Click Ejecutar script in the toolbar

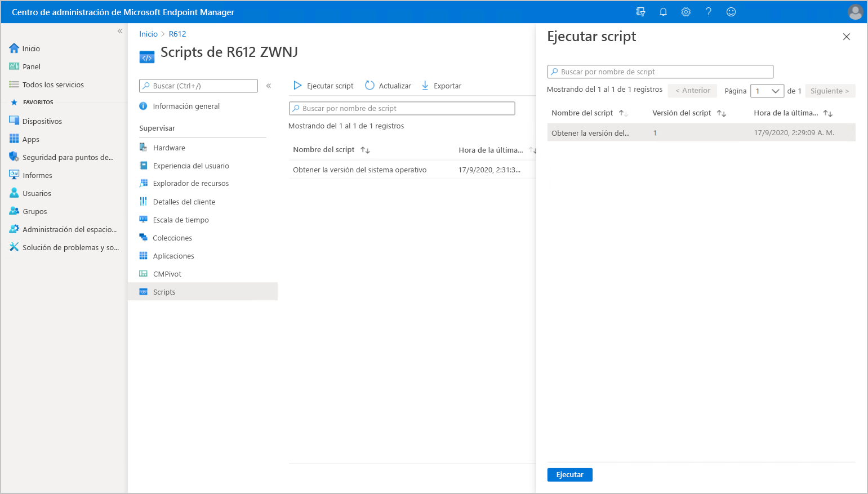pos(323,86)
